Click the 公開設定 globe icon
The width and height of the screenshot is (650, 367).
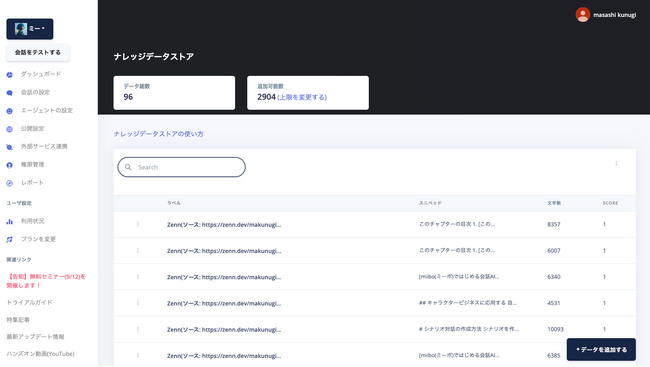(10, 129)
